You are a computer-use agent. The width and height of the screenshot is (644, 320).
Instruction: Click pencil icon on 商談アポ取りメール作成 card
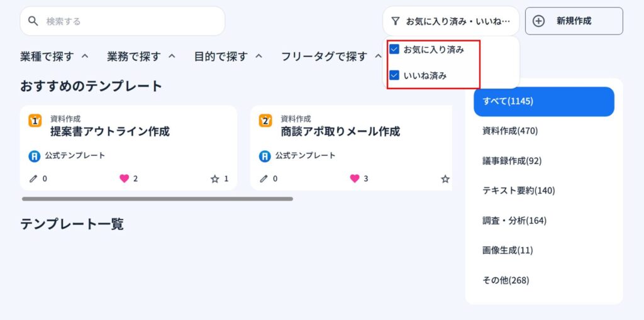pyautogui.click(x=264, y=179)
